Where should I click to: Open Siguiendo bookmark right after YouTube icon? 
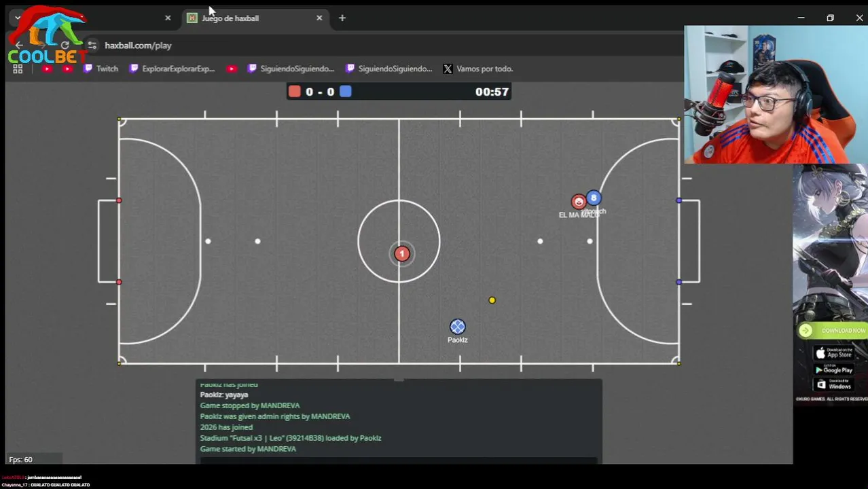click(x=291, y=69)
